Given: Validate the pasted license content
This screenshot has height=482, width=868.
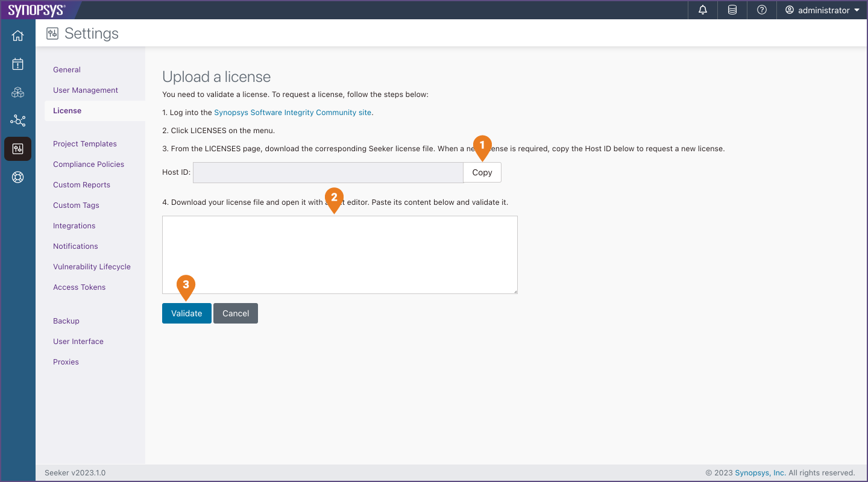Looking at the screenshot, I should point(186,313).
